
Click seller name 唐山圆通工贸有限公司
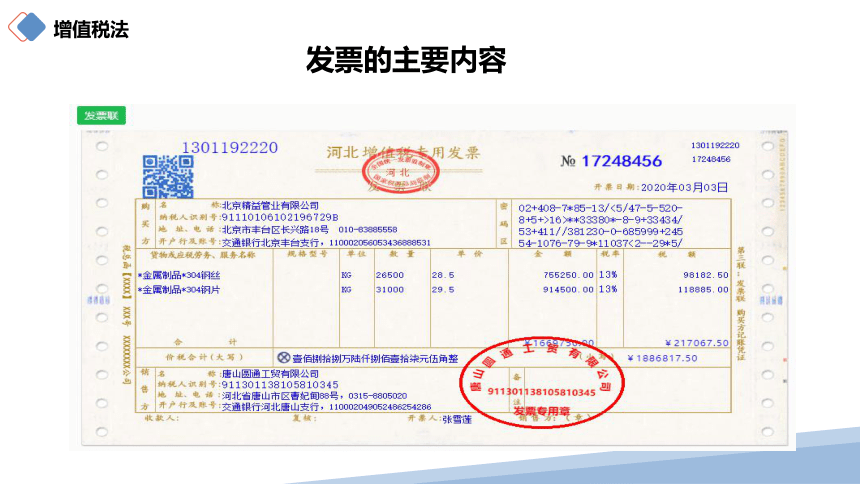coord(270,374)
